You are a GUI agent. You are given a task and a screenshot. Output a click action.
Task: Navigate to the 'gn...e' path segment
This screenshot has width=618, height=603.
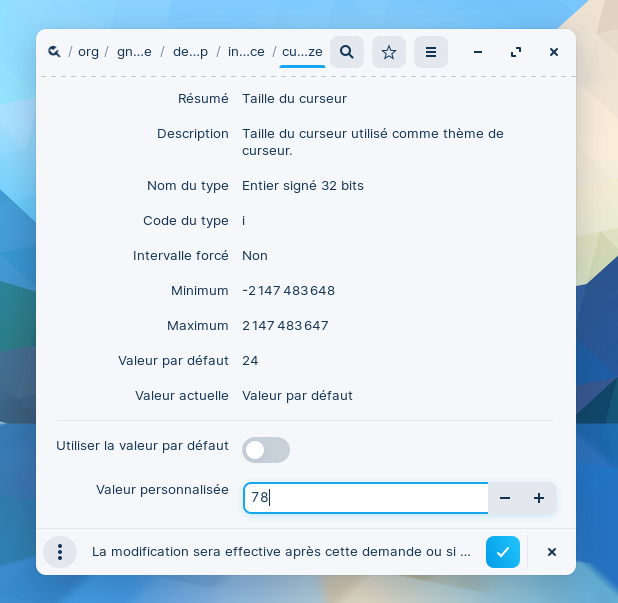134,52
